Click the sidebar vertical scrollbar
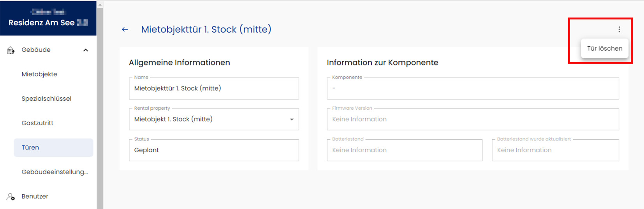The image size is (644, 209). coord(100,108)
